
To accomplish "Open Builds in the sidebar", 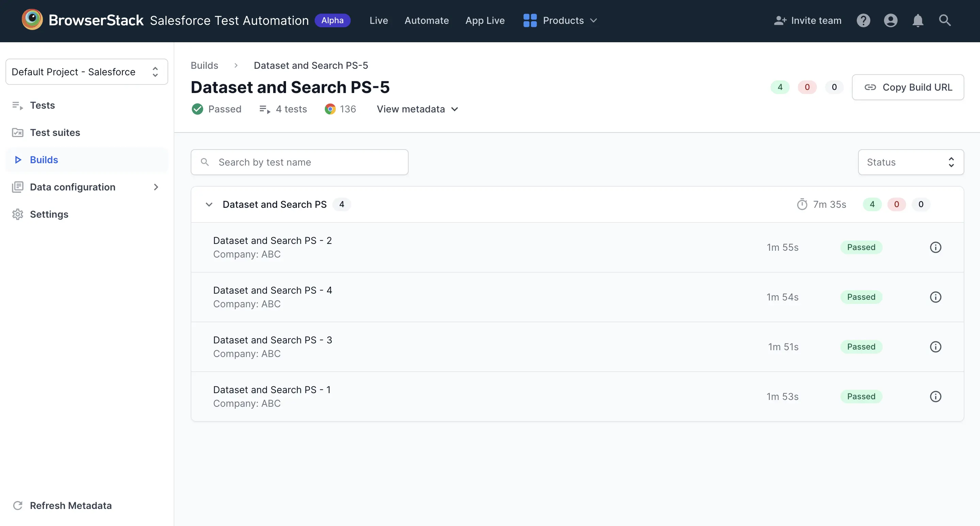I will [87, 160].
